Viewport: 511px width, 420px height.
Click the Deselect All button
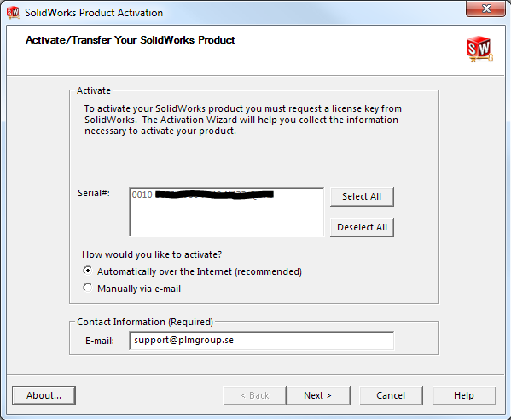[362, 227]
